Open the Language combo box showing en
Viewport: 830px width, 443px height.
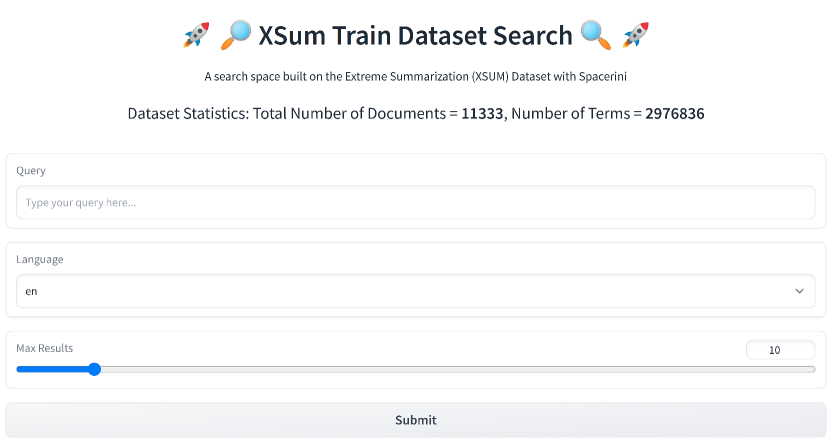point(400,291)
